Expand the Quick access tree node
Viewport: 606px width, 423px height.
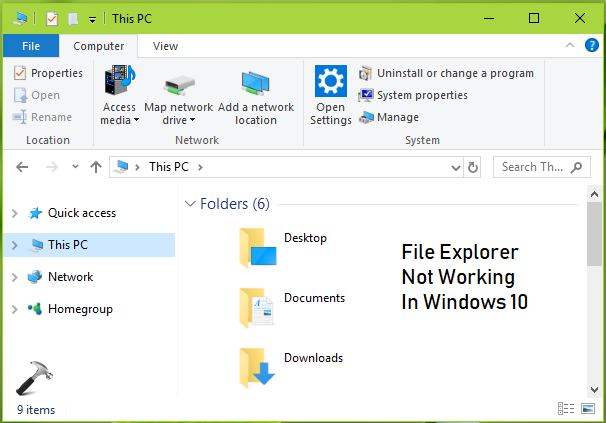(x=15, y=213)
